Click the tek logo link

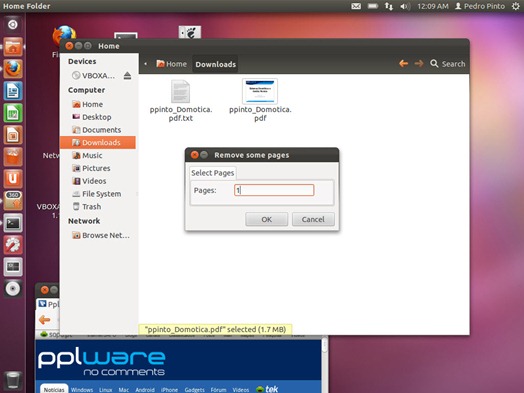(267, 389)
